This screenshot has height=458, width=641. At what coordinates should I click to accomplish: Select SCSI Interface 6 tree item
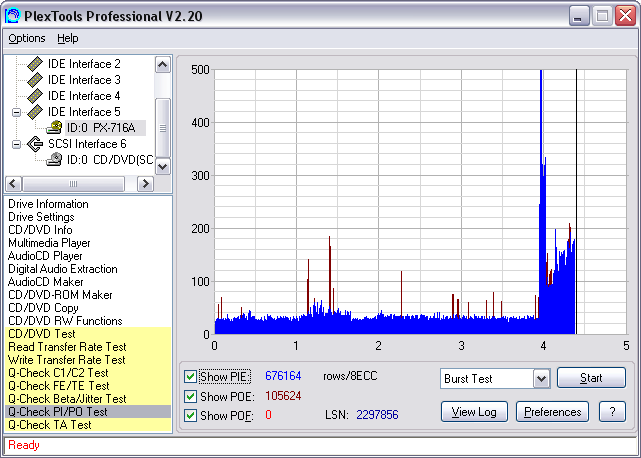pyautogui.click(x=87, y=144)
